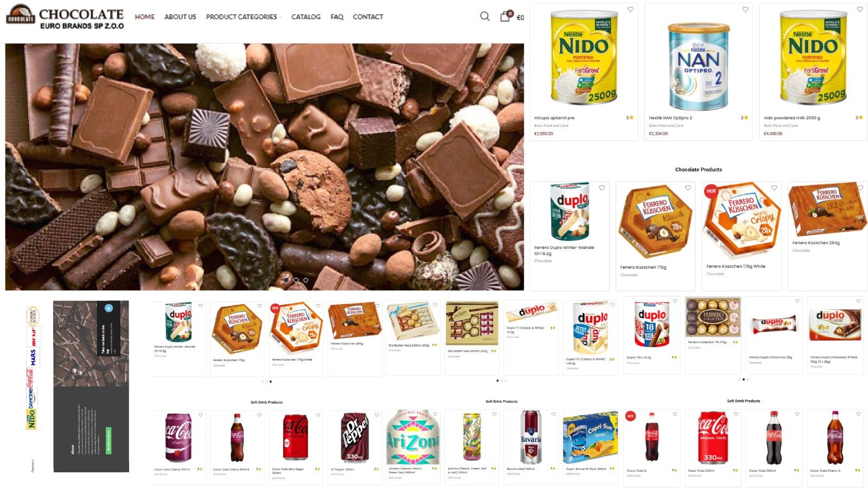Wishlist heart on Nestlé NAN Optipro 2
This screenshot has width=868, height=488.
pos(745,9)
